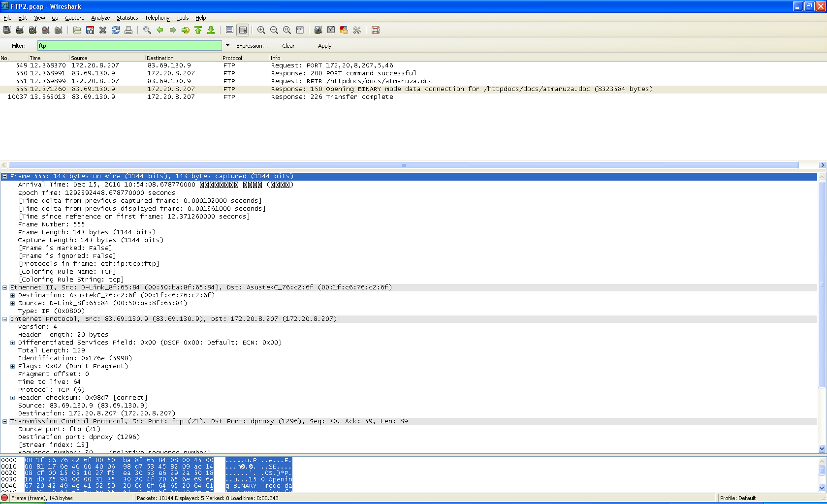
Task: Open the Telephony menu
Action: point(157,18)
